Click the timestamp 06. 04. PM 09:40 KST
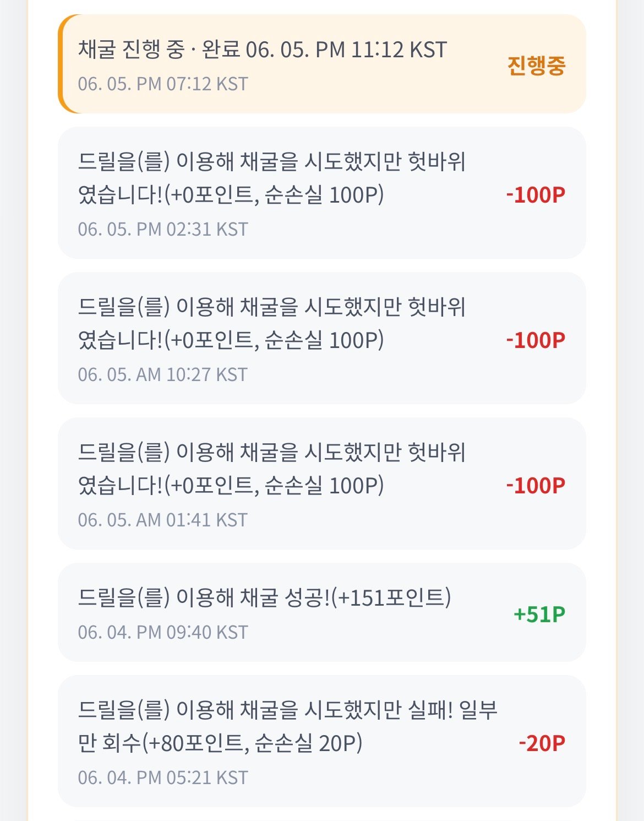The height and width of the screenshot is (821, 644). click(163, 633)
